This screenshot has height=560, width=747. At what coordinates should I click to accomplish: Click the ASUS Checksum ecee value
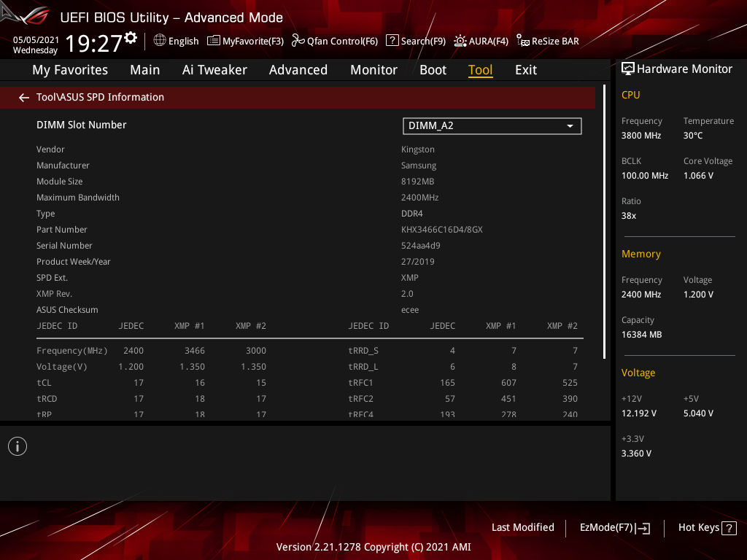(410, 310)
